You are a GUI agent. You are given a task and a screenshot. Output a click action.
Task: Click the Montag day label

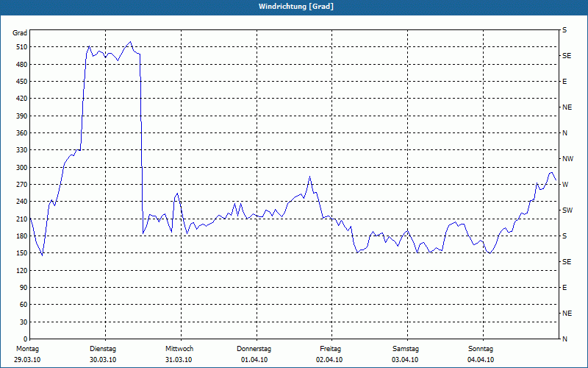pos(27,349)
